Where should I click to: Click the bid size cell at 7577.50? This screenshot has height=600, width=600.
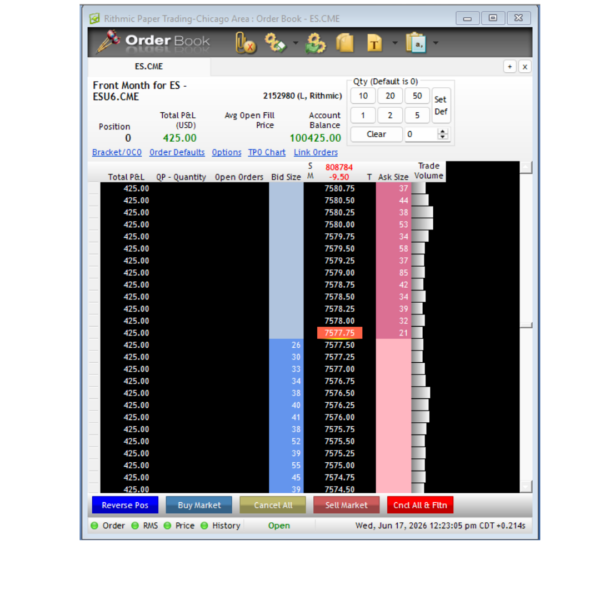pyautogui.click(x=286, y=345)
